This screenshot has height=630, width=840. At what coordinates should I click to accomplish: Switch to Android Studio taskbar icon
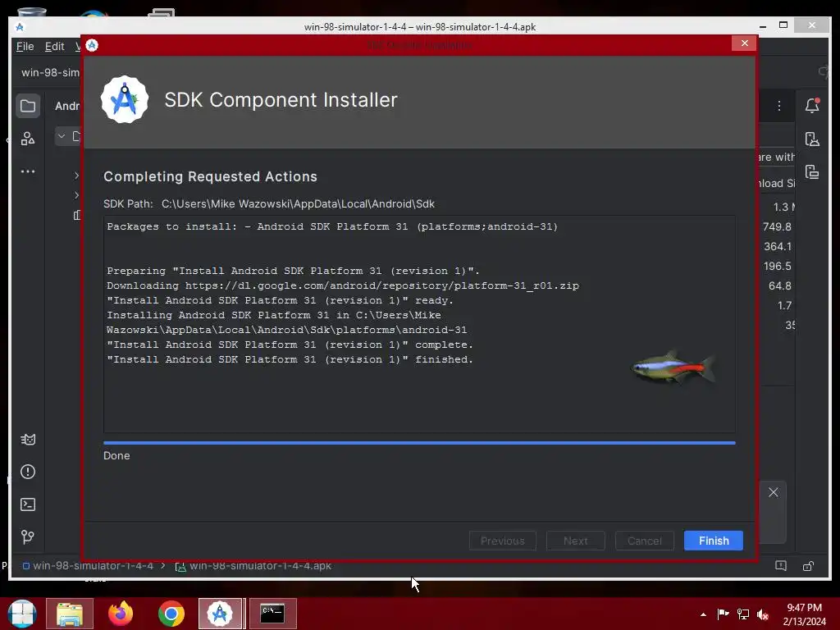[x=221, y=614]
